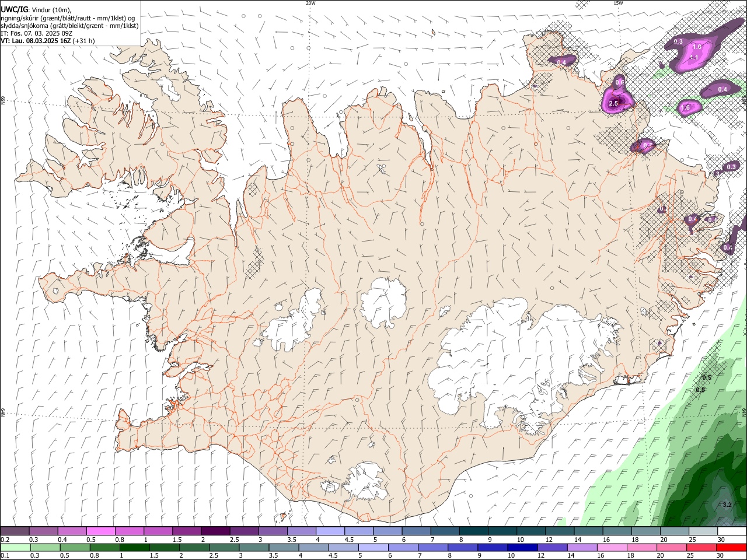
Task: Click the 'VT: Lau. 08.03.2025 16Z' valid time
Action: pos(36,41)
